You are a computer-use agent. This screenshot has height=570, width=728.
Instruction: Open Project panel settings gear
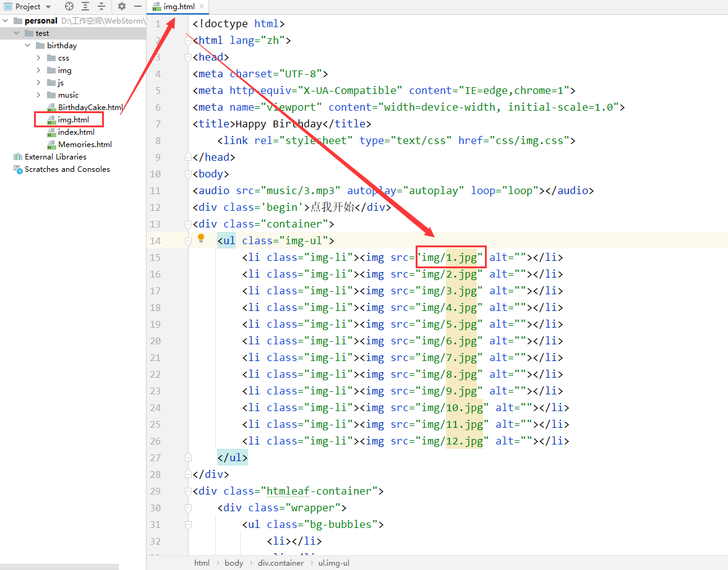point(122,6)
